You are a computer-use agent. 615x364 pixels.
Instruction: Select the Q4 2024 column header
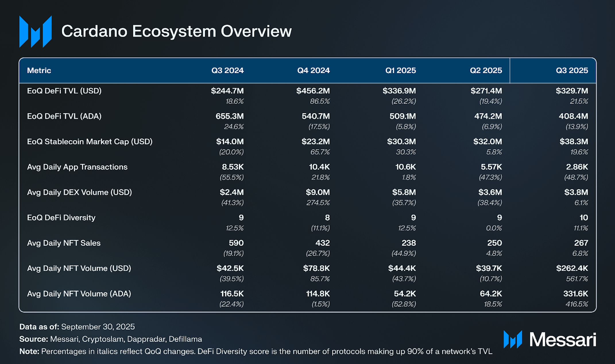[313, 71]
